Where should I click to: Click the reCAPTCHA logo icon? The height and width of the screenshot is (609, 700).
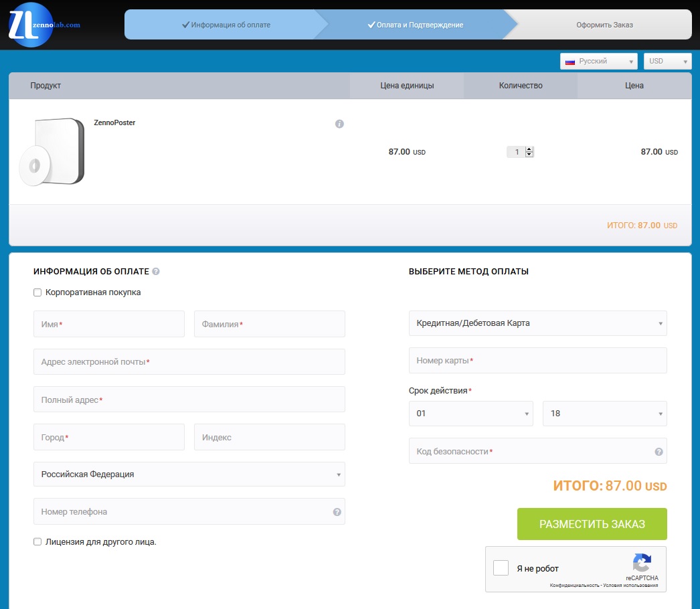pos(642,563)
